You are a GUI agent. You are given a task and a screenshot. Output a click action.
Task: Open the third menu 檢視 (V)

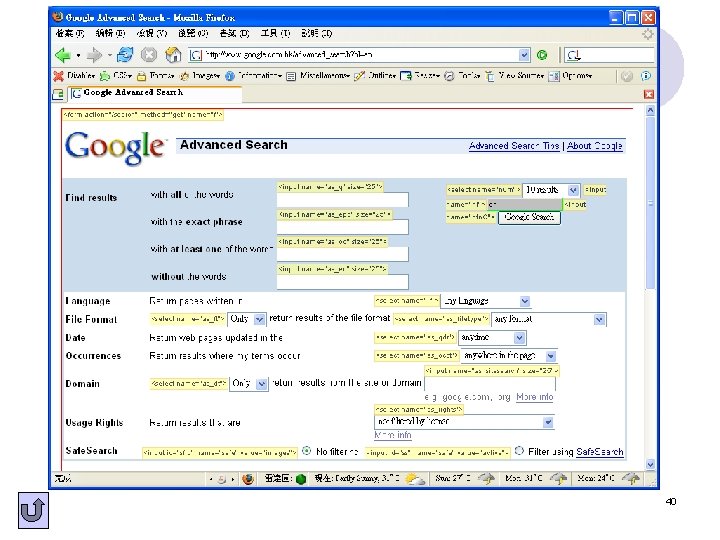click(152, 34)
